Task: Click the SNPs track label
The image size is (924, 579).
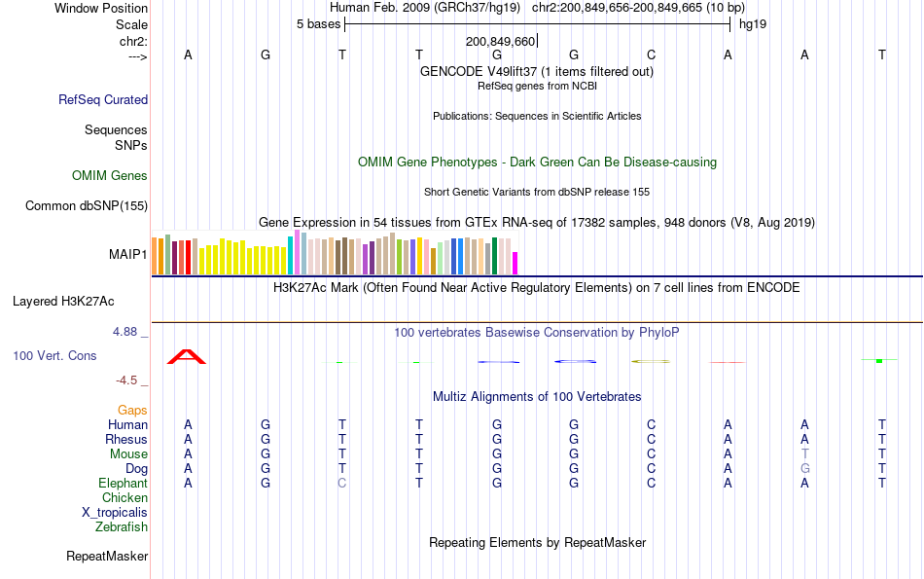Action: (131, 145)
